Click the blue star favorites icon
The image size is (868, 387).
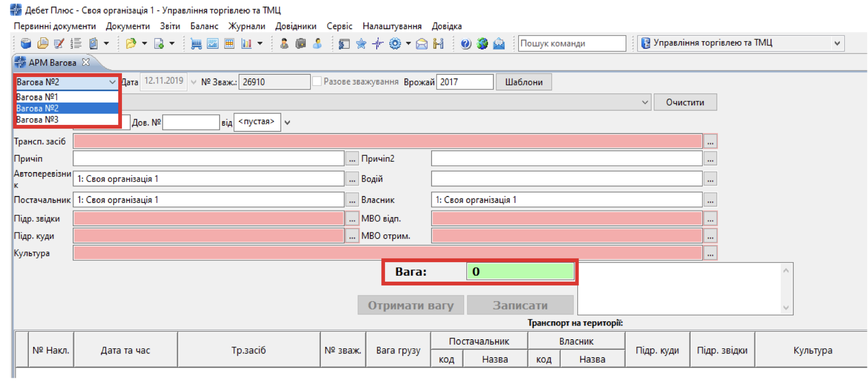361,43
